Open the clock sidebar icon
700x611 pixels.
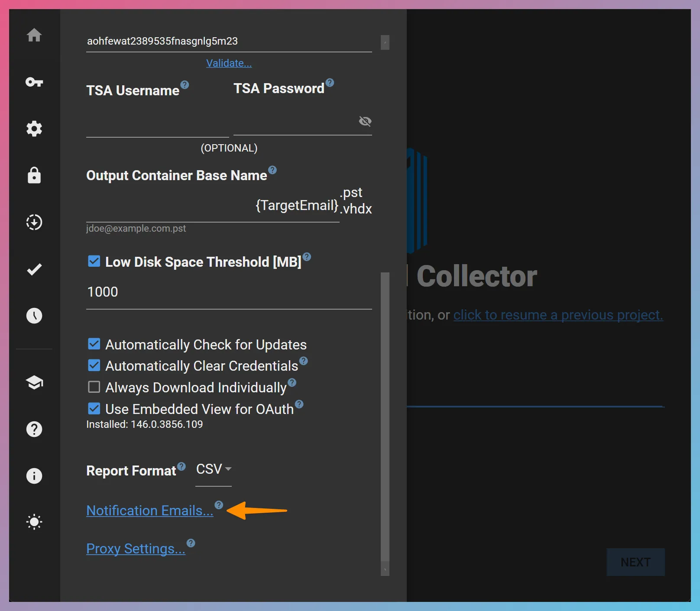point(34,316)
